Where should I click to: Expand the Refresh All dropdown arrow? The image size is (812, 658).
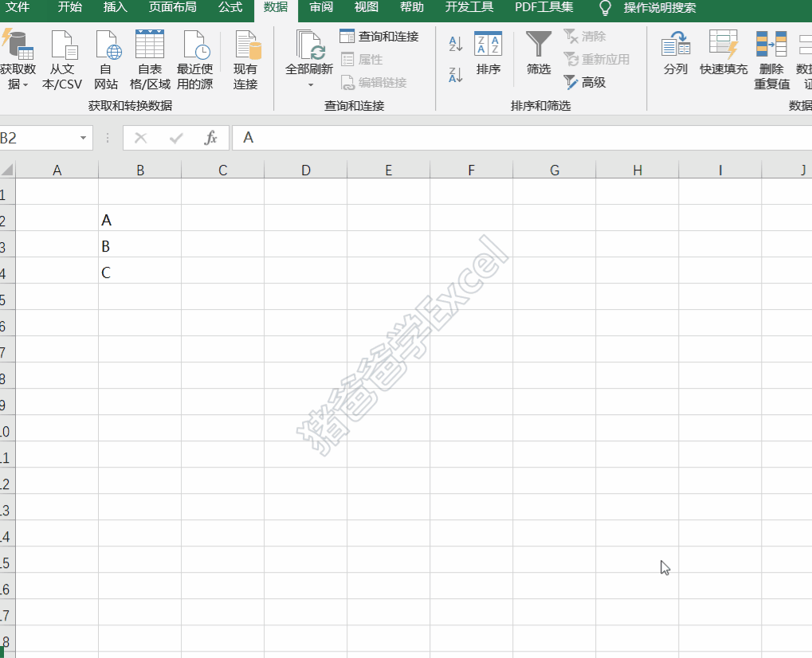[x=311, y=85]
